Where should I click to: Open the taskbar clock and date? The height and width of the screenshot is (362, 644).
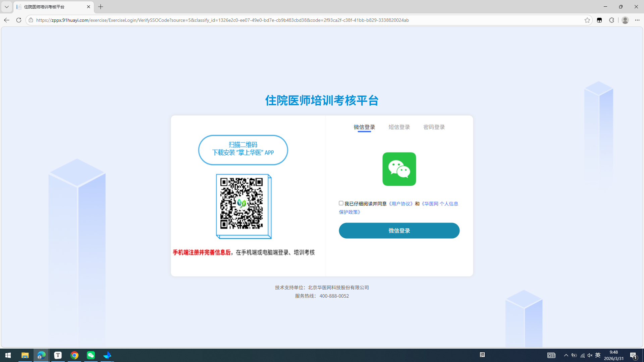(614, 355)
